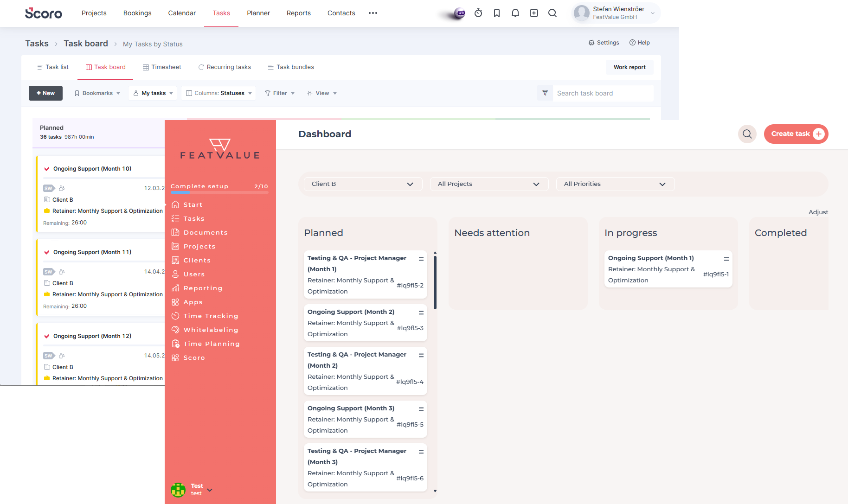Open Help link on Task board
The height and width of the screenshot is (504, 848).
[640, 43]
